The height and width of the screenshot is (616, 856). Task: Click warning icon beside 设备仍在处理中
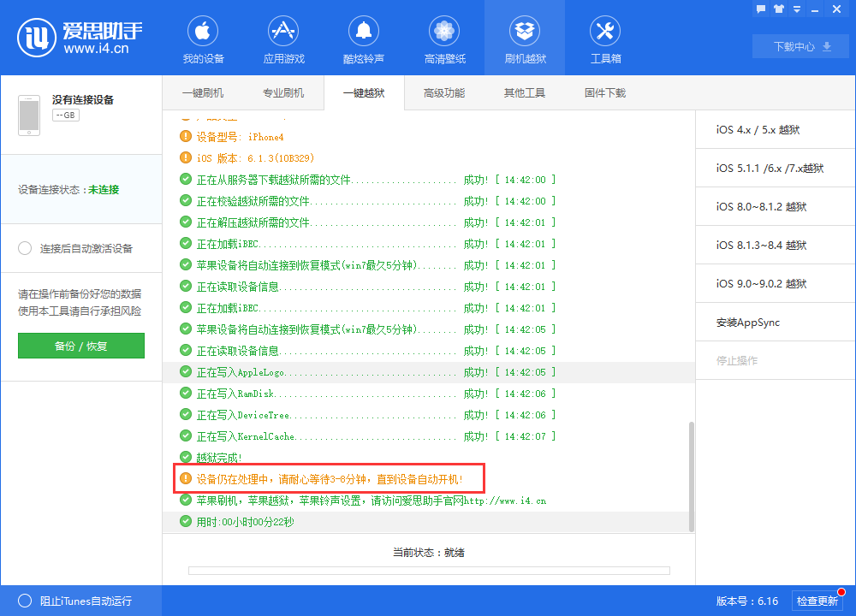pos(186,478)
